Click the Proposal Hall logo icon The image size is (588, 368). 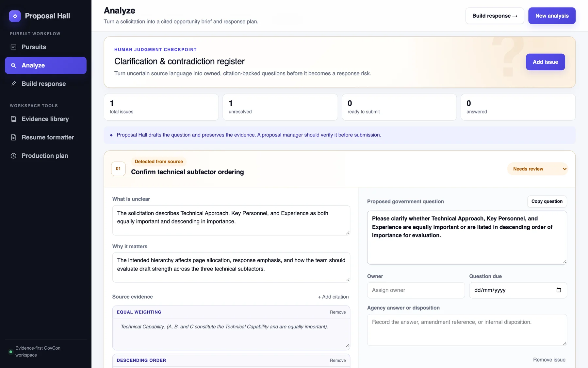click(15, 16)
